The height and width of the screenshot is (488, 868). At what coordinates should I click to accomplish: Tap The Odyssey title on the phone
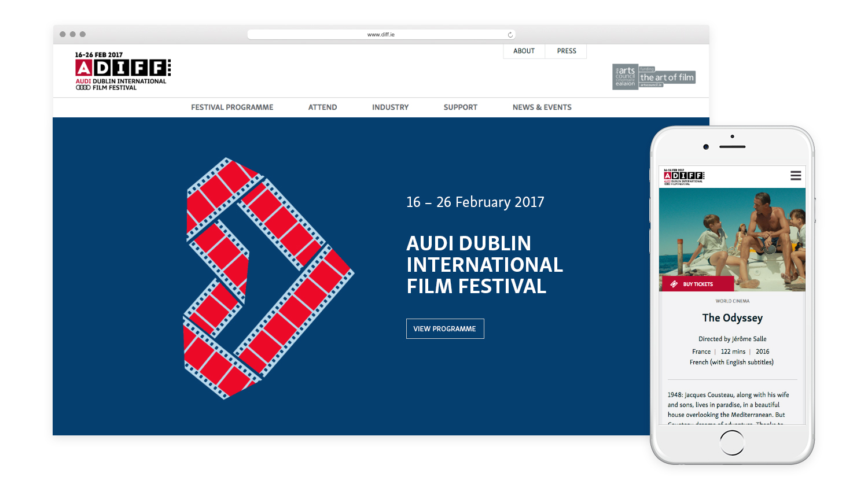click(x=733, y=318)
